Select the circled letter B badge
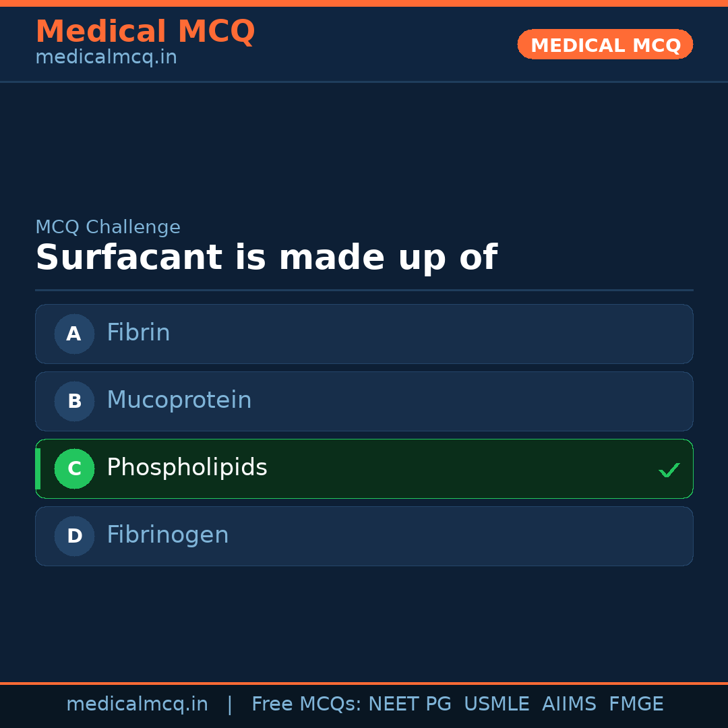This screenshot has height=728, width=728. pos(74,401)
